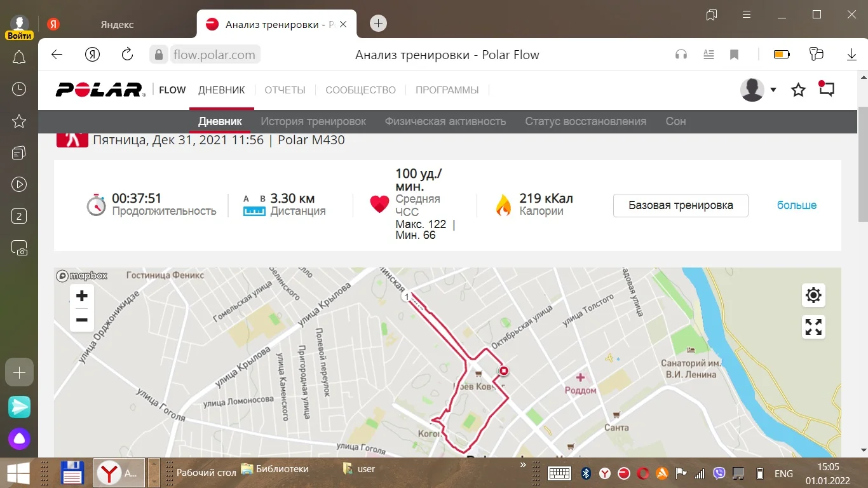The height and width of the screenshot is (488, 868).
Task: Click the battery saver icon in the toolbar
Action: click(x=782, y=55)
